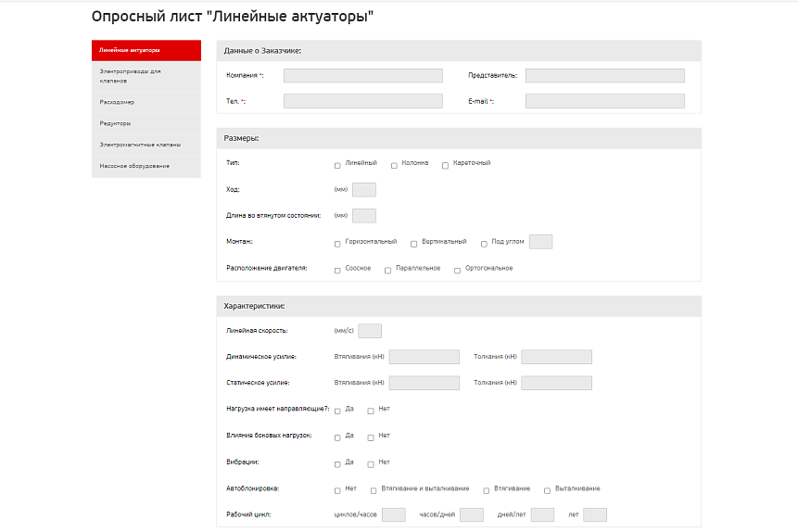Check Да for Вибрации

tap(337, 464)
